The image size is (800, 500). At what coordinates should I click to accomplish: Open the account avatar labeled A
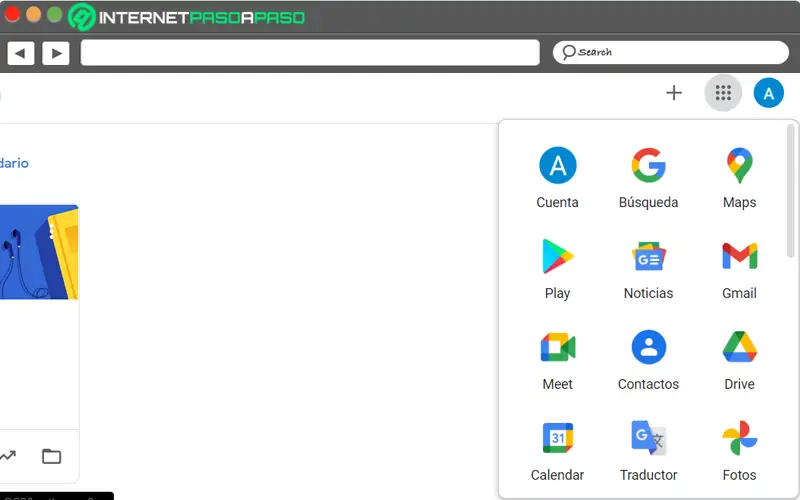768,93
